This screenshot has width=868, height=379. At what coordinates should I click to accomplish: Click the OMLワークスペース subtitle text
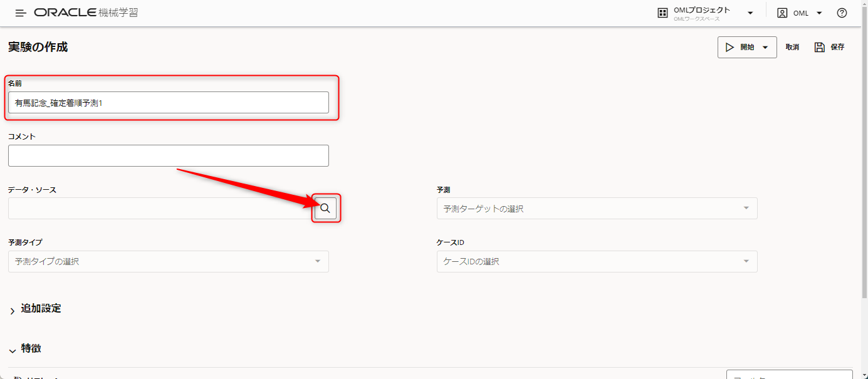tap(697, 19)
